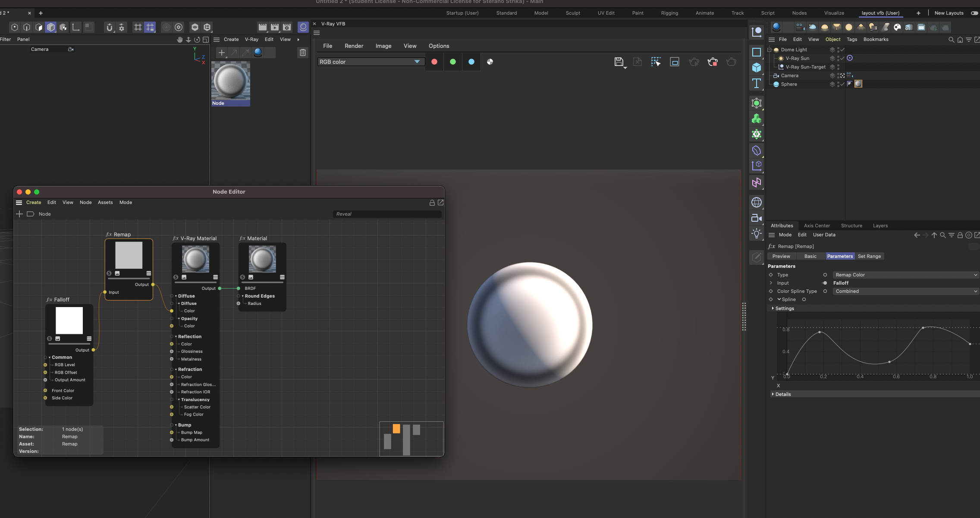Click the V-Ray palette icon in shelf
This screenshot has width=980, height=518.
[897, 27]
